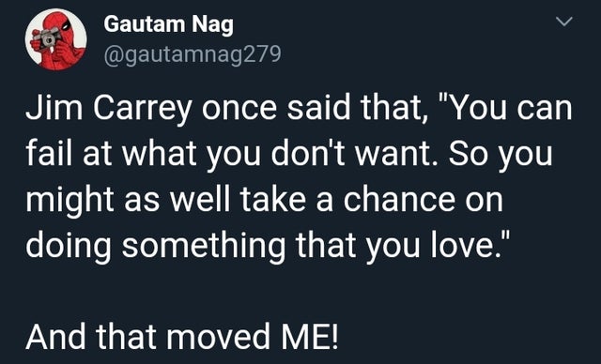This screenshot has width=601, height=364.
Task: Click the line "And that moved ME!"
Action: (x=182, y=337)
